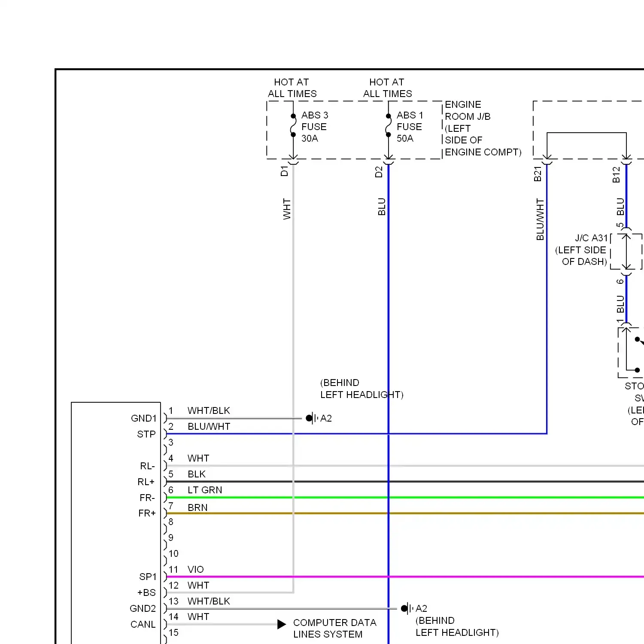Select the 'LT GRN' wire color label
644x644 pixels.
pos(205,490)
